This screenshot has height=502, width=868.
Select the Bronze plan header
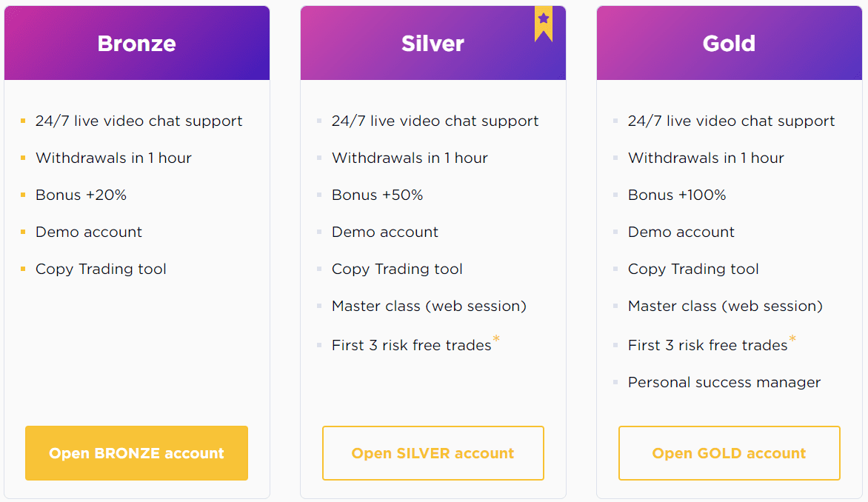pyautogui.click(x=137, y=43)
